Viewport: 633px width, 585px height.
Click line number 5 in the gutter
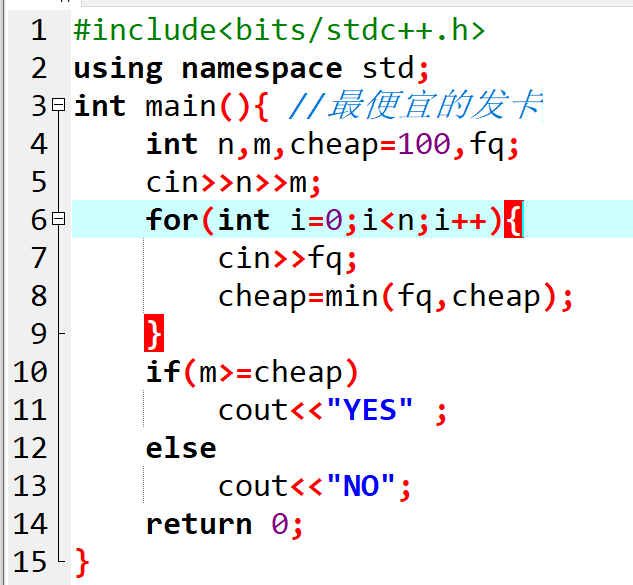(x=39, y=182)
